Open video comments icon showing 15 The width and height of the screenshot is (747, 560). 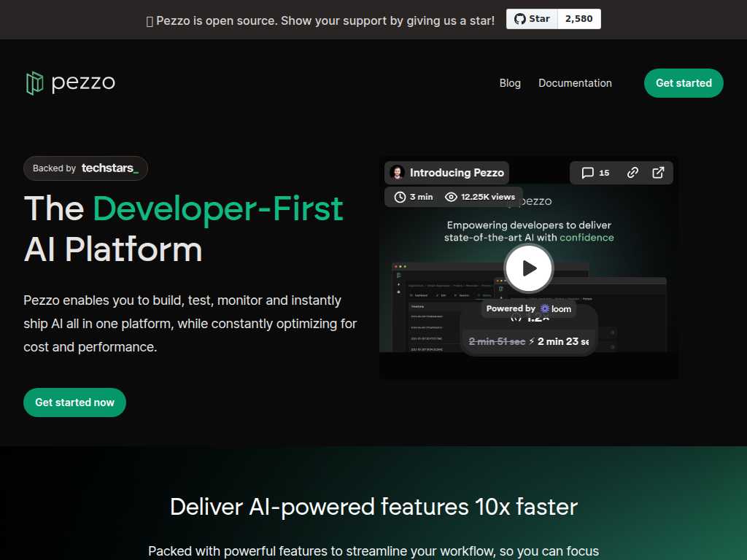pos(595,173)
